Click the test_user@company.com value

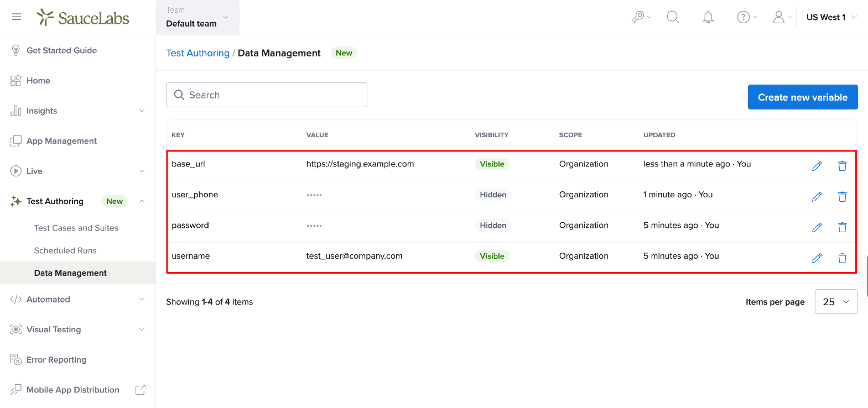(355, 256)
